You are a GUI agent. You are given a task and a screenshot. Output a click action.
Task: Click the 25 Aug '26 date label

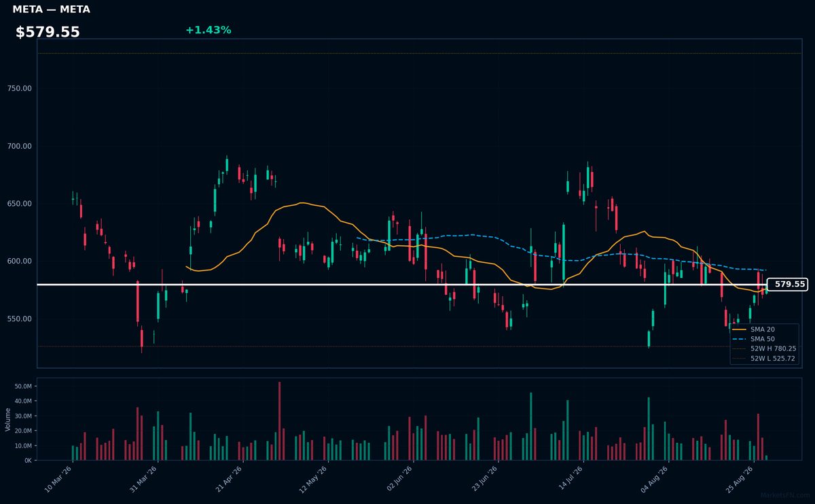pyautogui.click(x=738, y=479)
